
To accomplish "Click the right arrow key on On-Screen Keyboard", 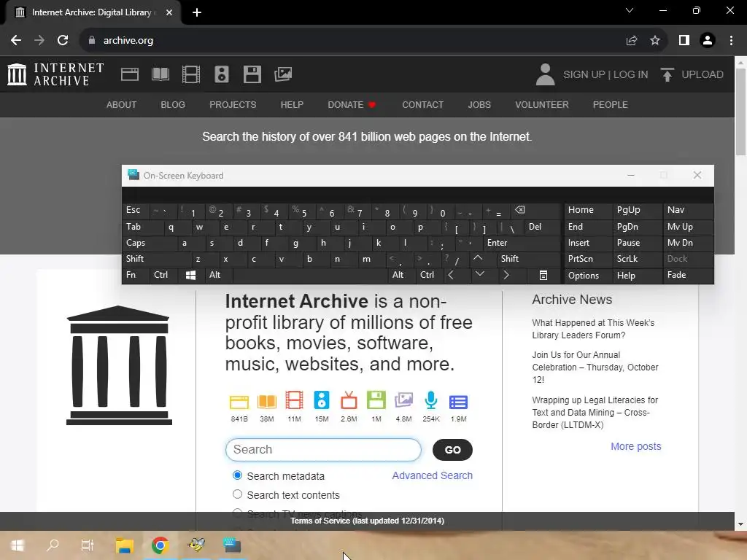I will pyautogui.click(x=506, y=275).
